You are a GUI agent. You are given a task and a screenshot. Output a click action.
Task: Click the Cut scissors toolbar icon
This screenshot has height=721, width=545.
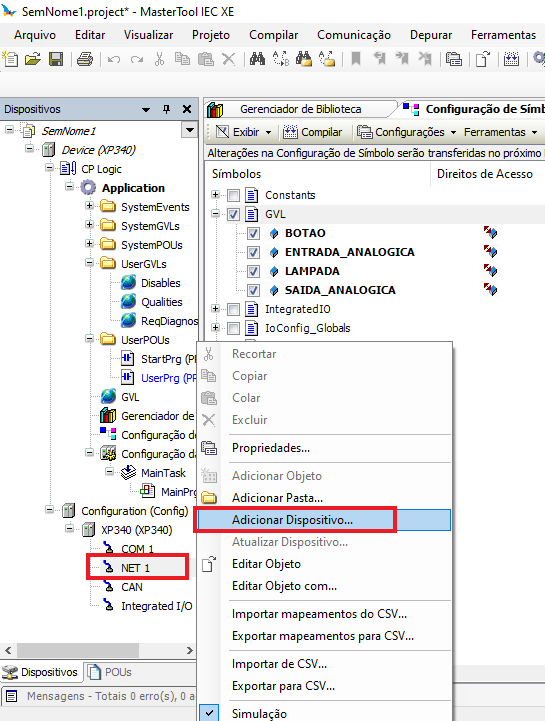[x=159, y=59]
